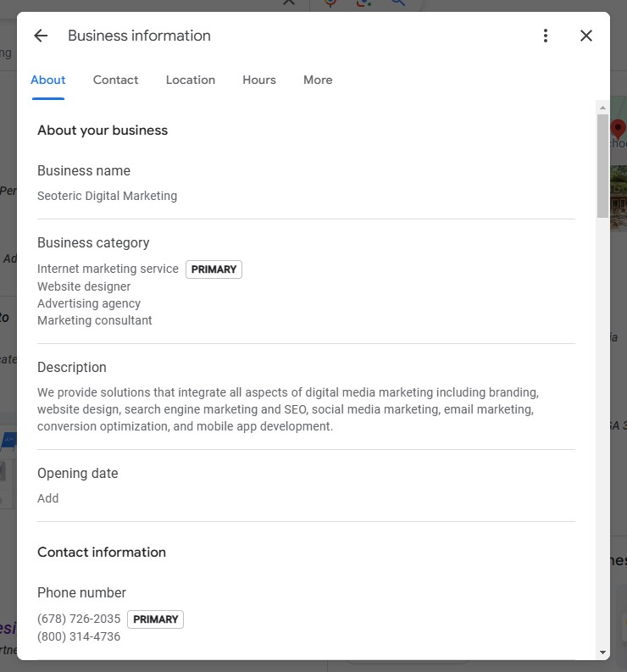Switch to the Hours tab

[259, 81]
